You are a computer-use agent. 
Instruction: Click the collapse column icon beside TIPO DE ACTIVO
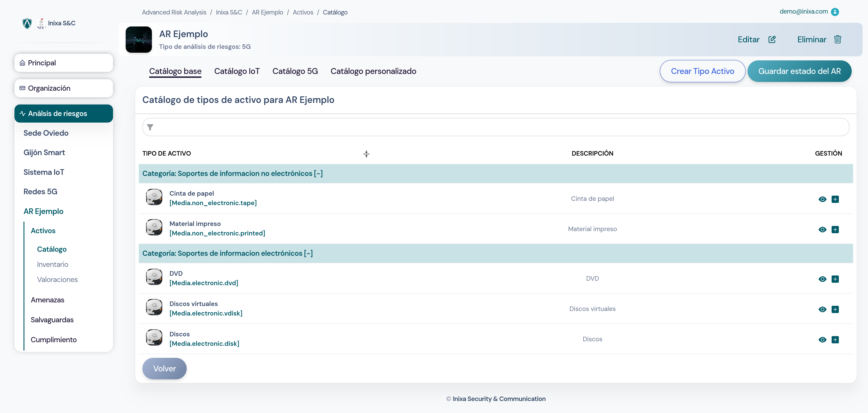pos(366,154)
